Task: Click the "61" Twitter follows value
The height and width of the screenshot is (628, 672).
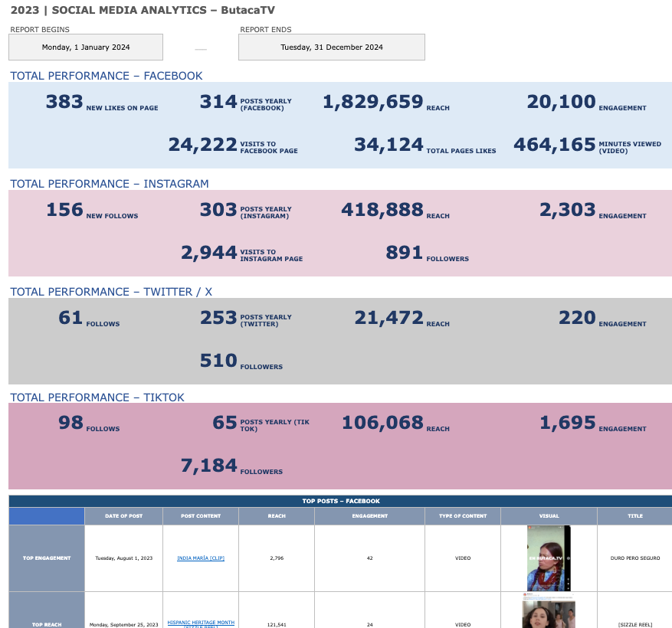Action: (x=70, y=318)
